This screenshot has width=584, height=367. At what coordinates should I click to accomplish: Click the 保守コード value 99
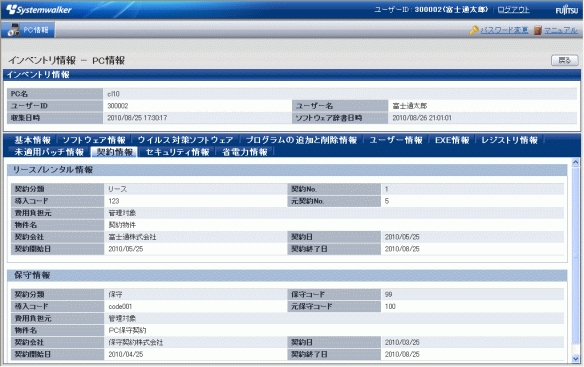pos(388,294)
